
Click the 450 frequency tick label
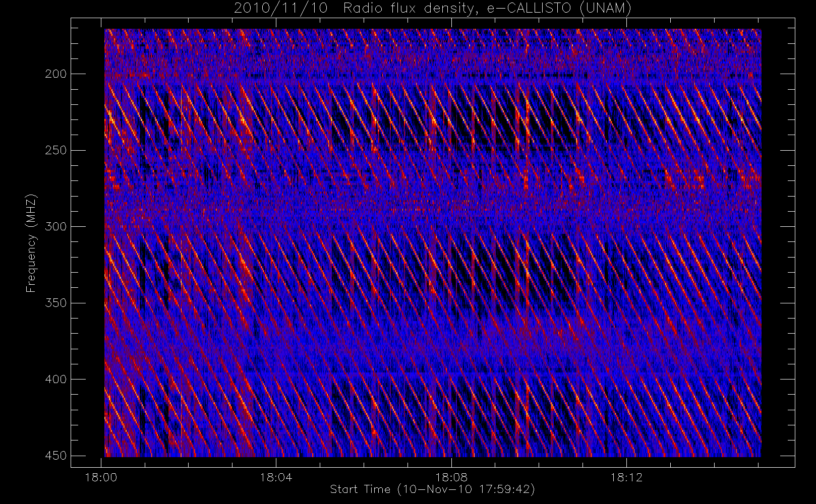coord(56,456)
